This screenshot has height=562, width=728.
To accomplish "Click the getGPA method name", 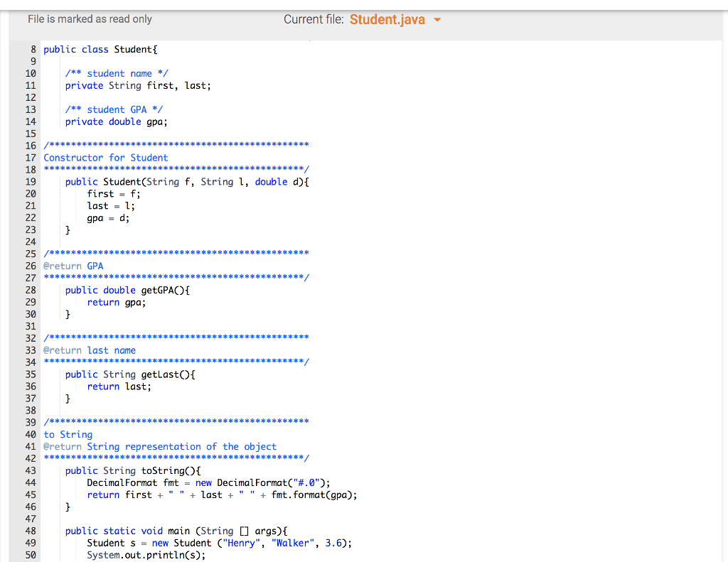I will 158,290.
